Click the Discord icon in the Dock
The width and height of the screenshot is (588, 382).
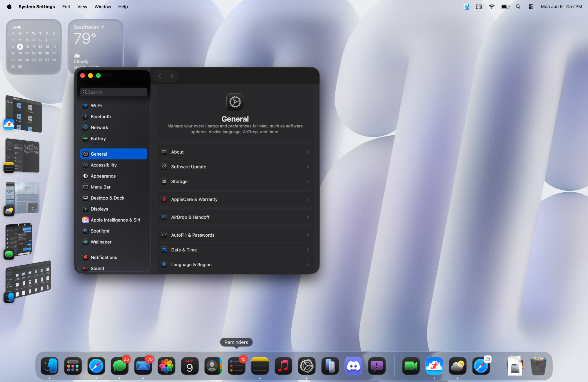pyautogui.click(x=353, y=366)
